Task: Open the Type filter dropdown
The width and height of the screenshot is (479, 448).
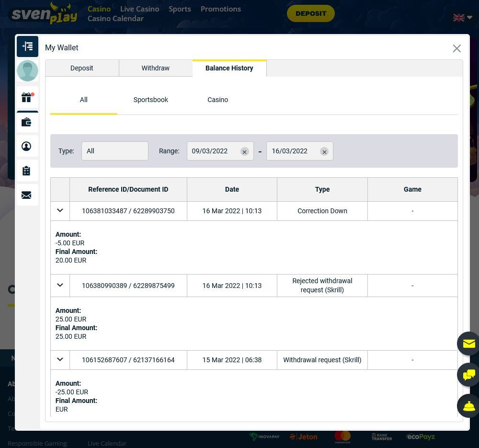Action: pos(115,151)
